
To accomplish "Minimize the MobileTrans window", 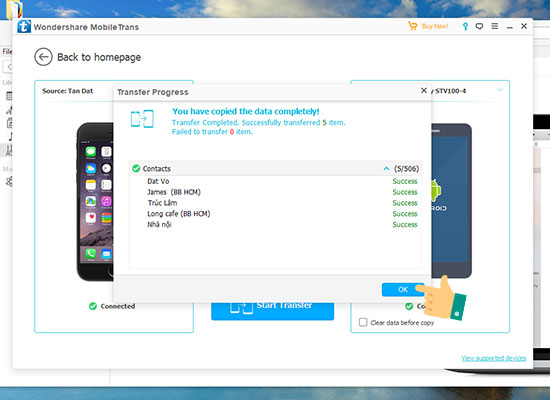I will click(510, 27).
